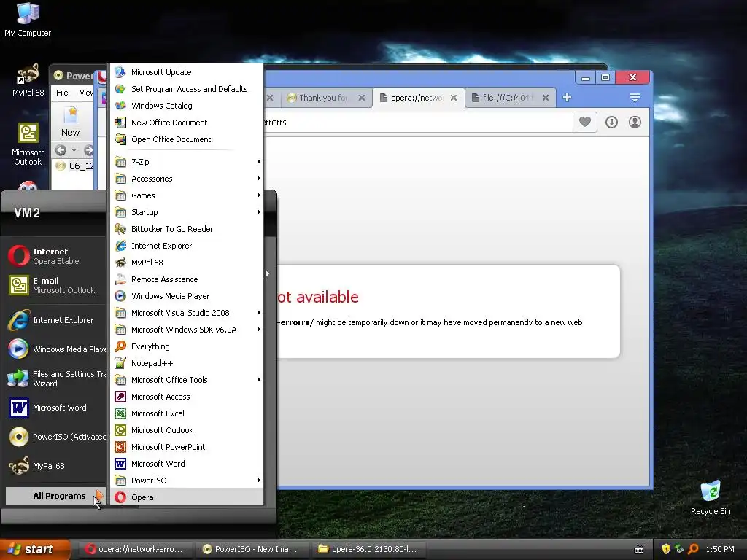
Task: Click the MyPal 68 raccoon icon in programs list
Action: 120,262
